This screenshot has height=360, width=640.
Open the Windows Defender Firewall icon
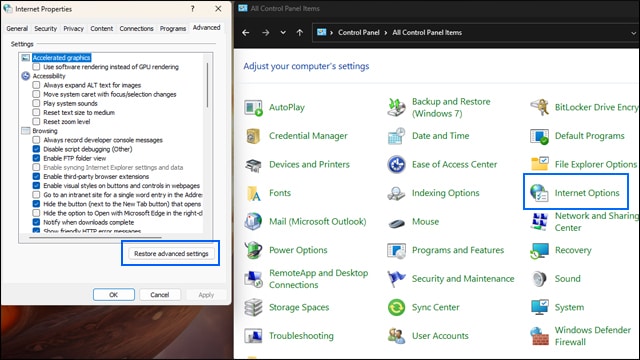point(540,336)
